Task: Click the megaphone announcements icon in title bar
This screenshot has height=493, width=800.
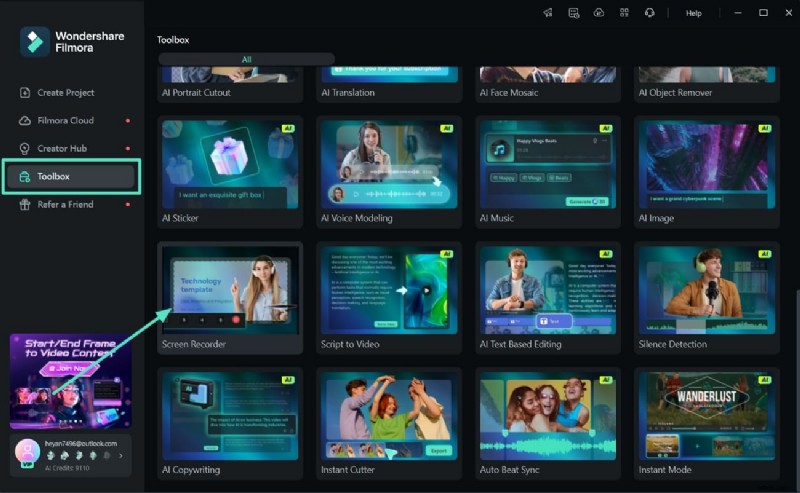Action: pyautogui.click(x=547, y=13)
